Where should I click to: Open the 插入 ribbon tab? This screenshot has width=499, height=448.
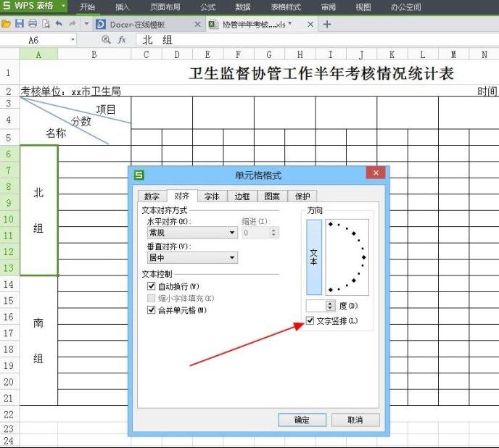pyautogui.click(x=122, y=7)
